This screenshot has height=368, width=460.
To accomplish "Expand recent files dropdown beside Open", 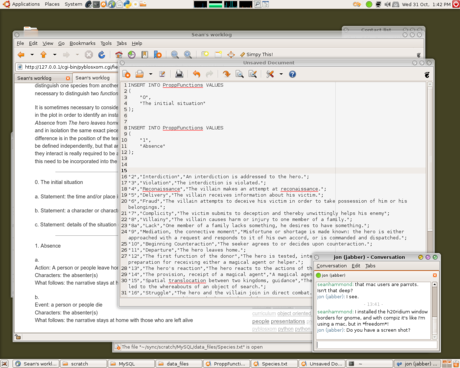I will click(150, 74).
